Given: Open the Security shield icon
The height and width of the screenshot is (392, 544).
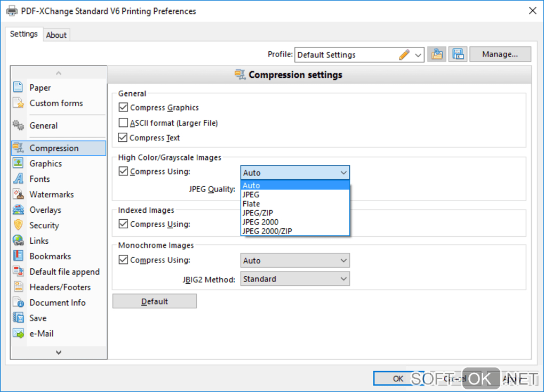Looking at the screenshot, I should click(x=18, y=225).
